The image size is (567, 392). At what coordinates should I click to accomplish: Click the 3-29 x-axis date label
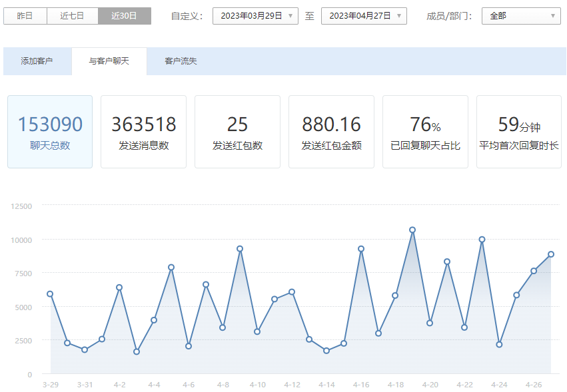tap(50, 385)
